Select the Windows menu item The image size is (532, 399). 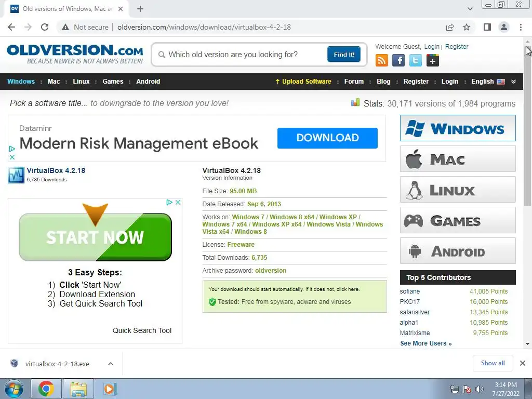tap(21, 82)
